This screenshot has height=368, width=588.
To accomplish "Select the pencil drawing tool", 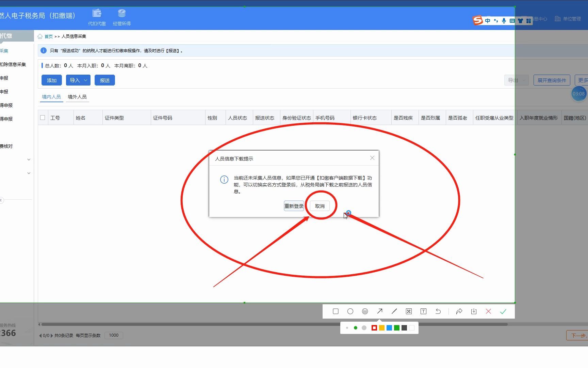I will pyautogui.click(x=394, y=311).
